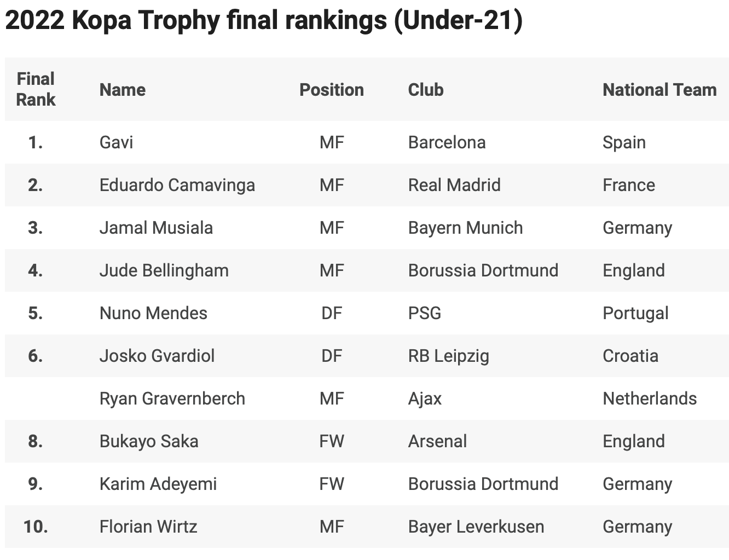Image resolution: width=729 pixels, height=560 pixels.
Task: Select the National Team column header
Action: pyautogui.click(x=659, y=90)
